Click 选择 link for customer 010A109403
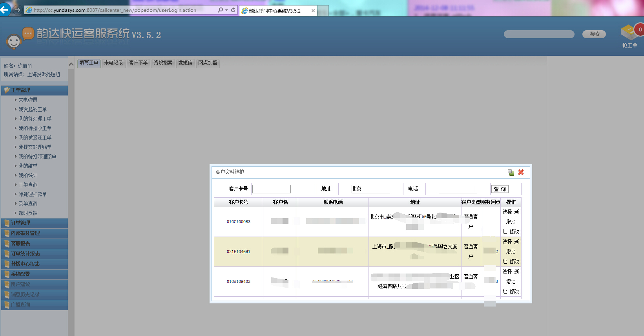Image resolution: width=644 pixels, height=336 pixels. click(x=507, y=272)
